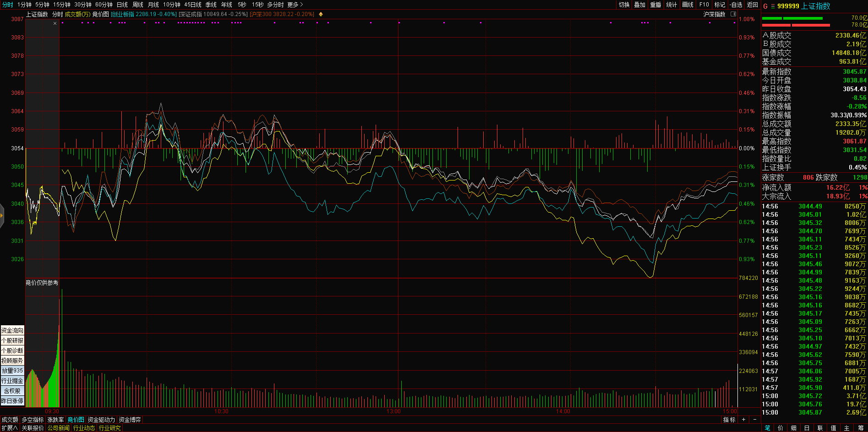Click the minus button next to 指标
The image size is (868, 432).
pyautogui.click(x=755, y=420)
